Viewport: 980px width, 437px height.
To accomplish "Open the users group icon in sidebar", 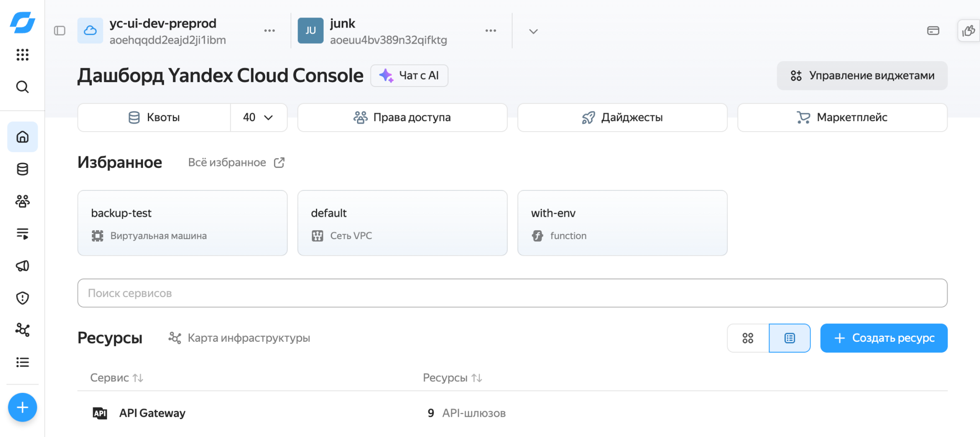I will coord(22,201).
